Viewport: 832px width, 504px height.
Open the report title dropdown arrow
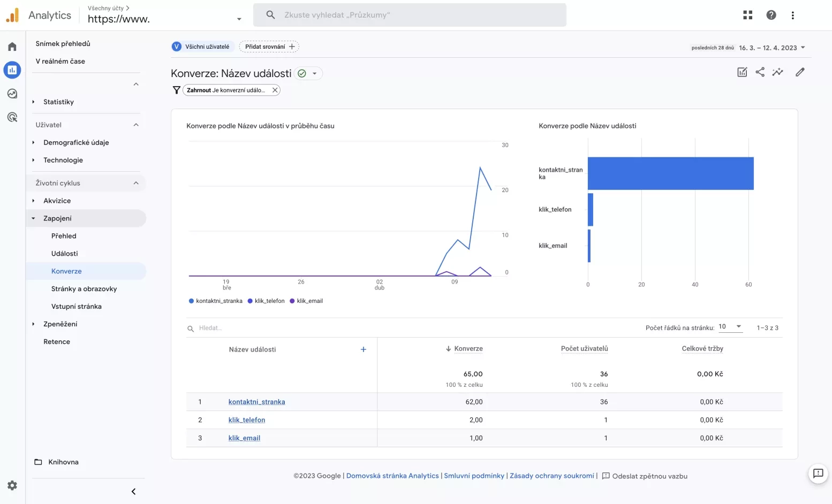[x=315, y=73]
